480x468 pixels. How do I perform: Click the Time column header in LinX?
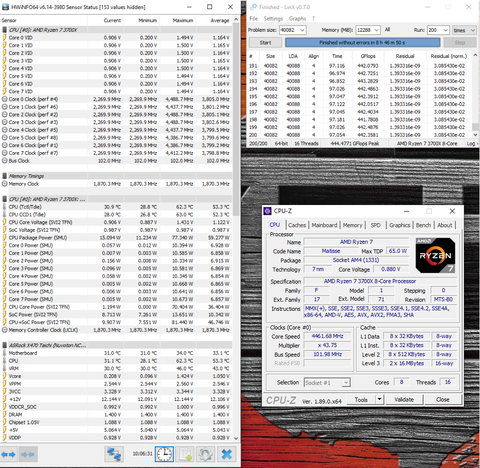coord(337,56)
